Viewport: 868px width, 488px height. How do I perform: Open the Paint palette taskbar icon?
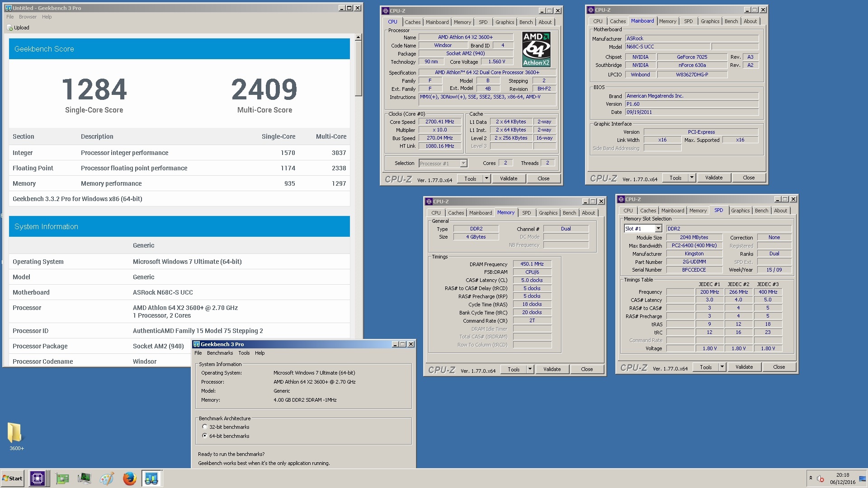tap(107, 478)
